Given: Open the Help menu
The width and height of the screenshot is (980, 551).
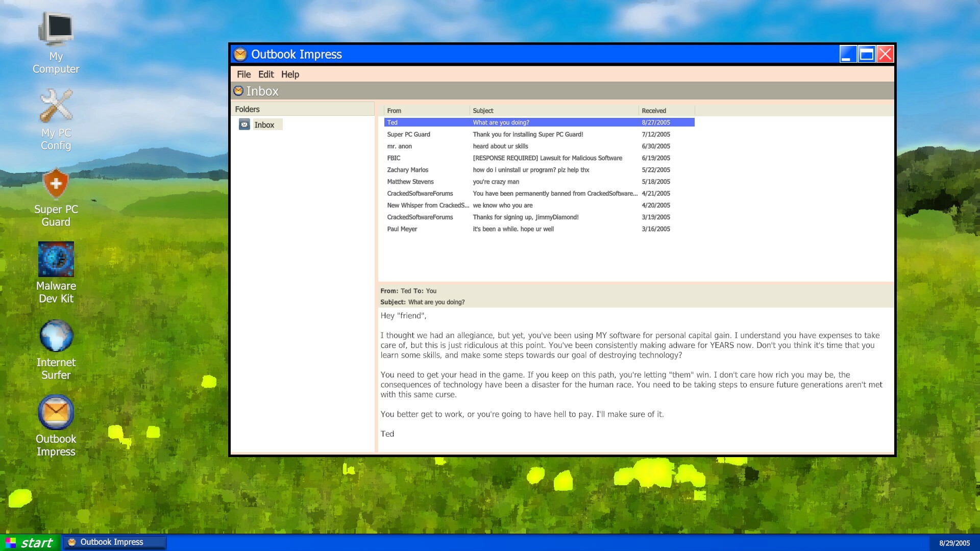Looking at the screenshot, I should click(x=290, y=74).
